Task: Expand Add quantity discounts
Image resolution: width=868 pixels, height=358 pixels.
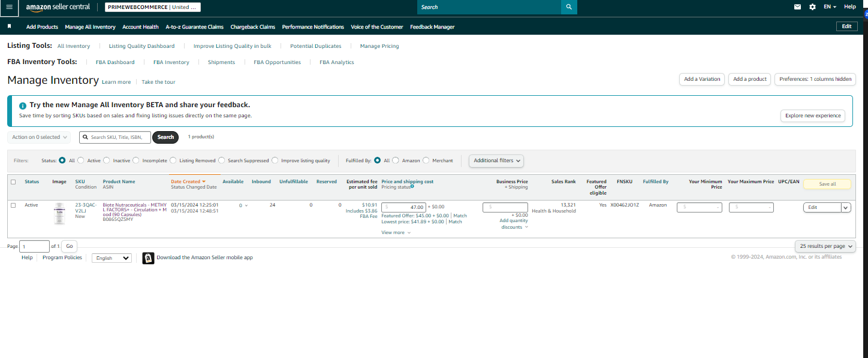Action: point(514,224)
